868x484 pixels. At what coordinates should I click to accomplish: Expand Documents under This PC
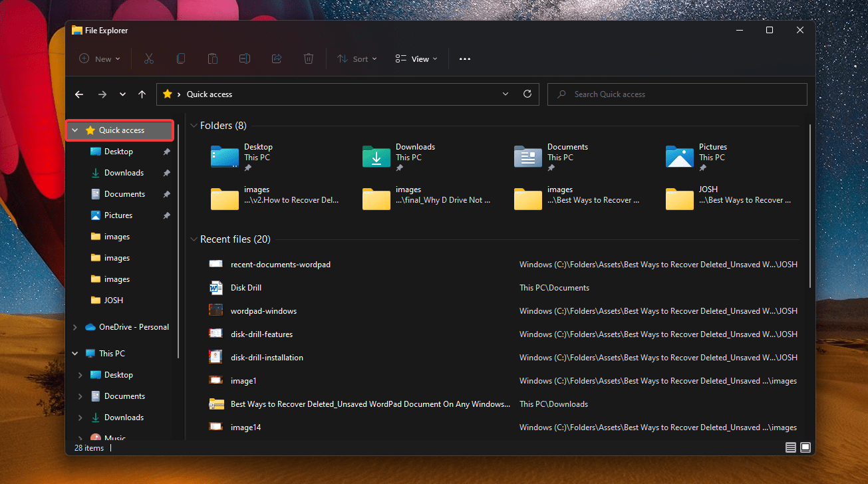coord(80,396)
